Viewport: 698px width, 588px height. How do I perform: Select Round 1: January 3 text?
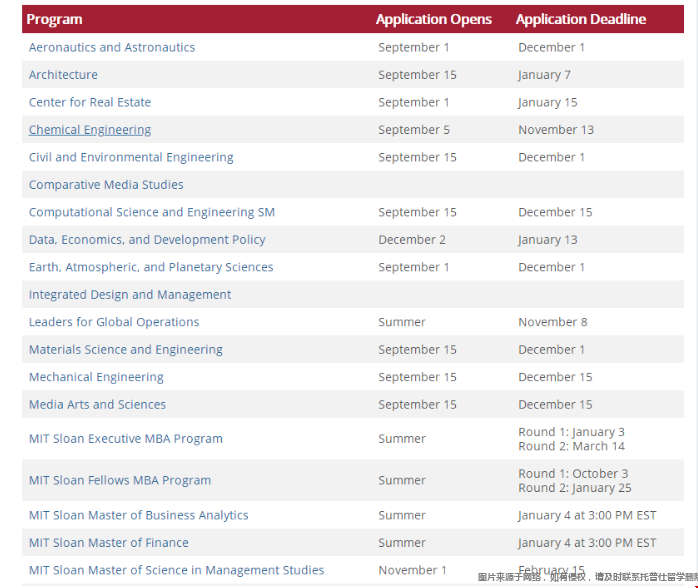tap(571, 432)
